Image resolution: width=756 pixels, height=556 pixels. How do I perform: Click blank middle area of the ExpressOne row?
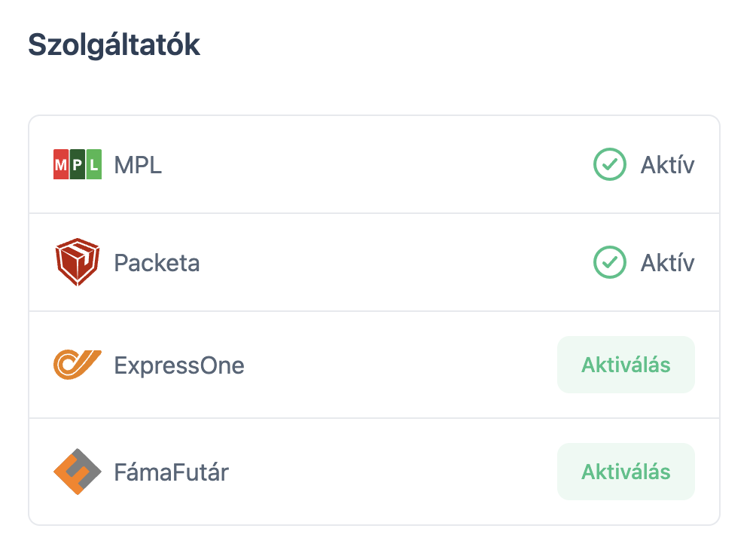click(399, 365)
